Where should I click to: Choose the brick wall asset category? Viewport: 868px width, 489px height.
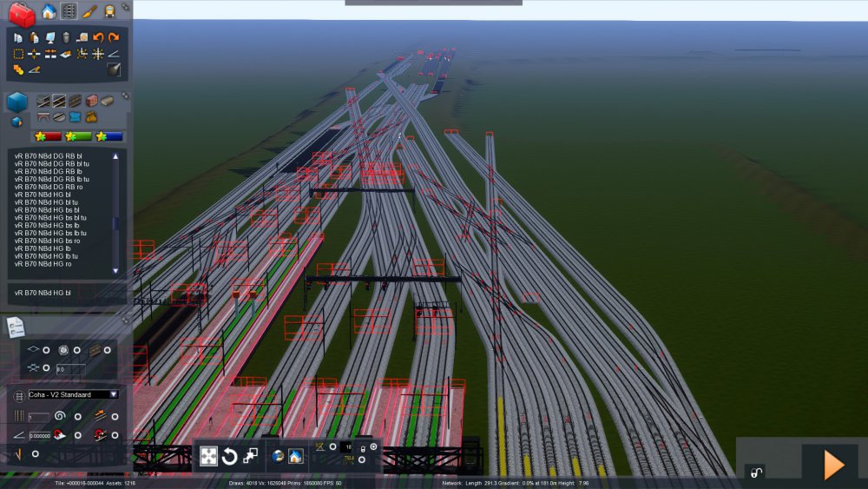91,101
